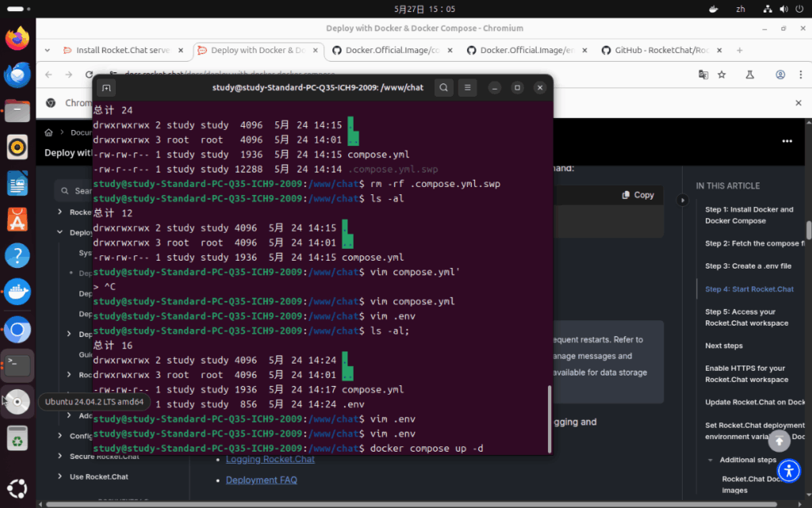Collapse the Deploy sidebar section
812x508 pixels.
point(60,232)
